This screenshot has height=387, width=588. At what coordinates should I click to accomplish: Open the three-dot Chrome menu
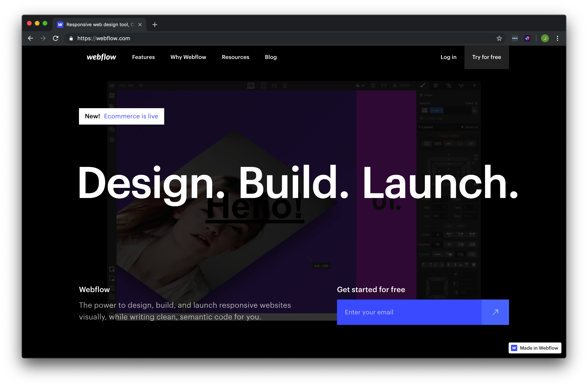click(x=557, y=38)
